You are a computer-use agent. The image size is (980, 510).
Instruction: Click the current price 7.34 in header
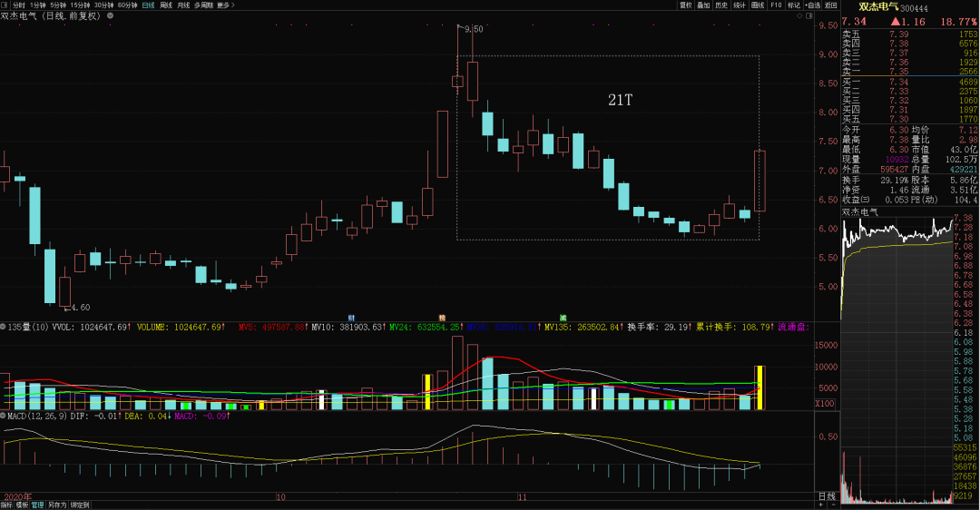(854, 21)
